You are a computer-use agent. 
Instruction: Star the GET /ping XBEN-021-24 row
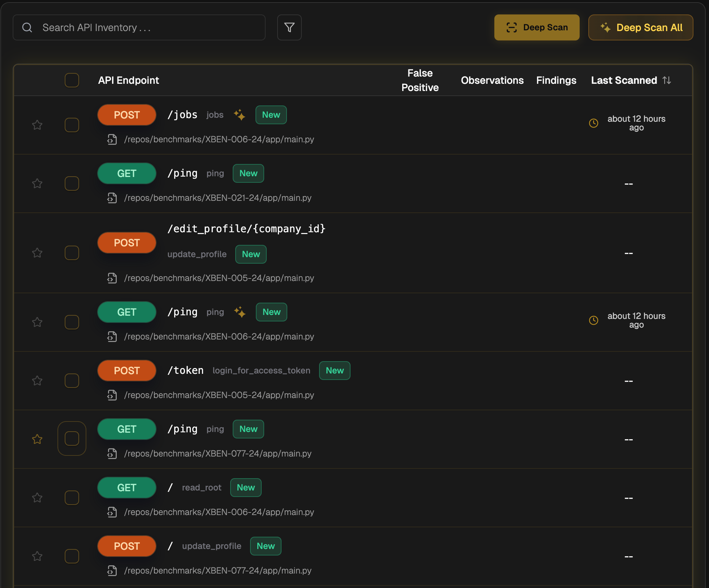[x=37, y=183]
